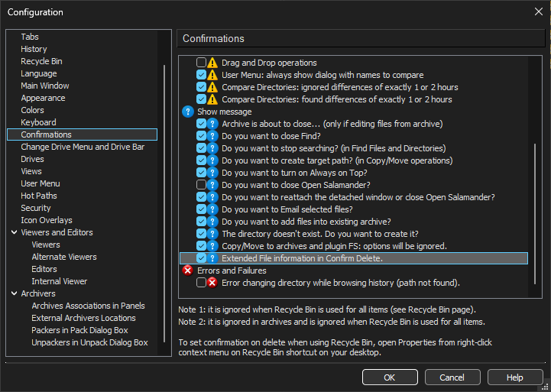Select Hot Paths in the tree

[39, 196]
